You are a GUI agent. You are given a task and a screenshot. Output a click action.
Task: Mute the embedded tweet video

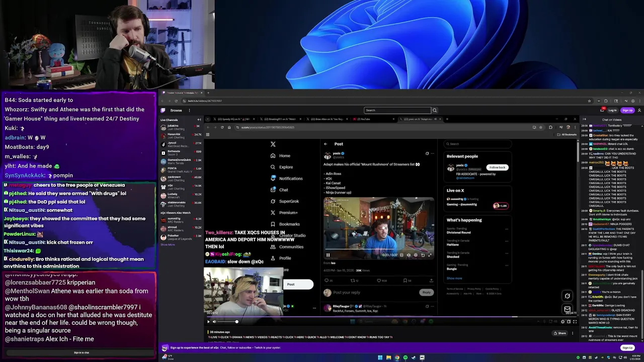pyautogui.click(x=409, y=255)
